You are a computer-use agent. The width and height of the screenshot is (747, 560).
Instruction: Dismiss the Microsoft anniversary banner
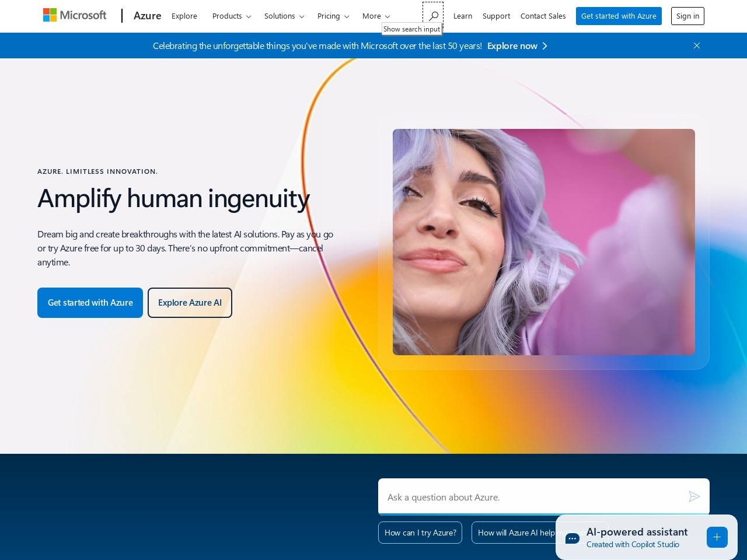coord(696,45)
